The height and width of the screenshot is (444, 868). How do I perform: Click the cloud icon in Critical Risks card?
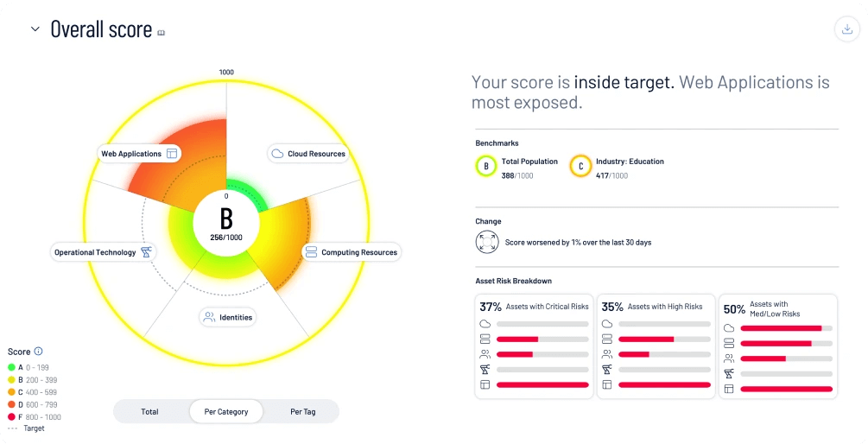(x=485, y=324)
